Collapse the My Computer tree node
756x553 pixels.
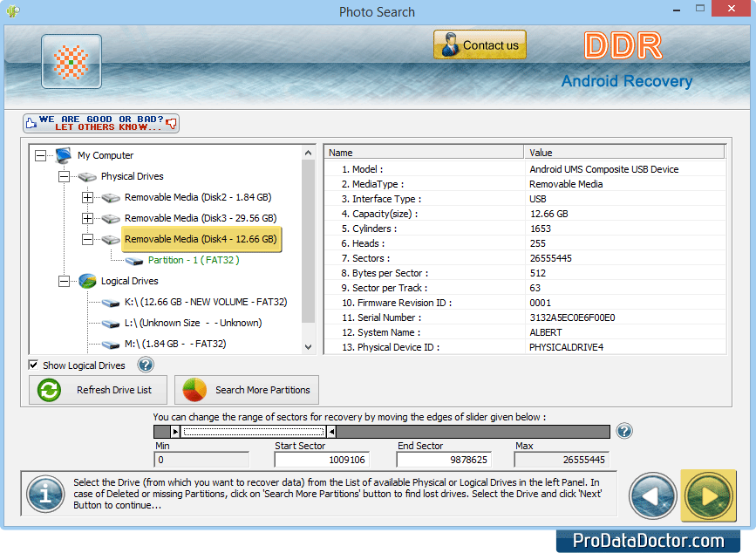point(40,155)
